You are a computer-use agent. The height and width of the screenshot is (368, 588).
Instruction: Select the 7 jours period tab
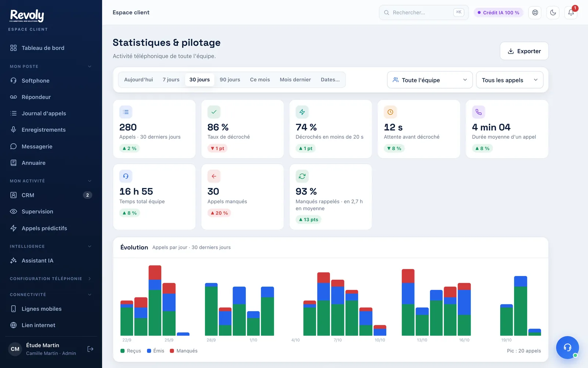click(x=171, y=79)
